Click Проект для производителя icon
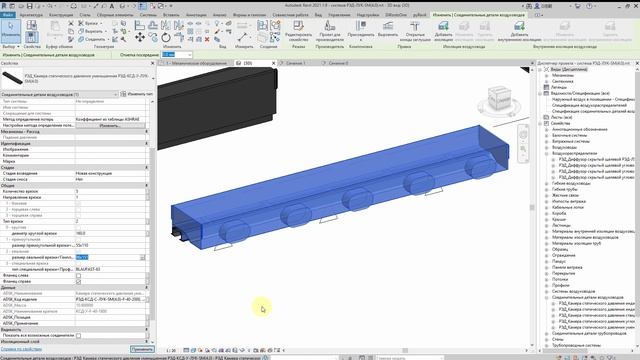640x360 pixels. pos(329,31)
